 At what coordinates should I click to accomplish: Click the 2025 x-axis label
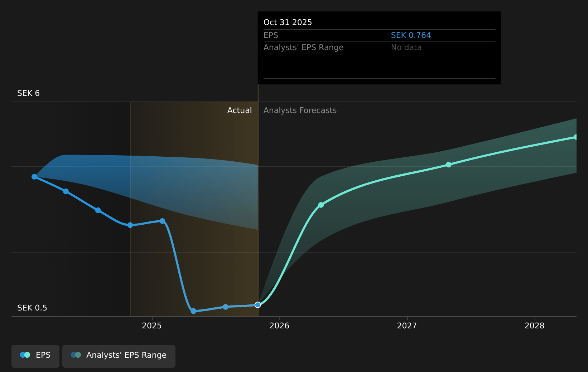point(152,325)
